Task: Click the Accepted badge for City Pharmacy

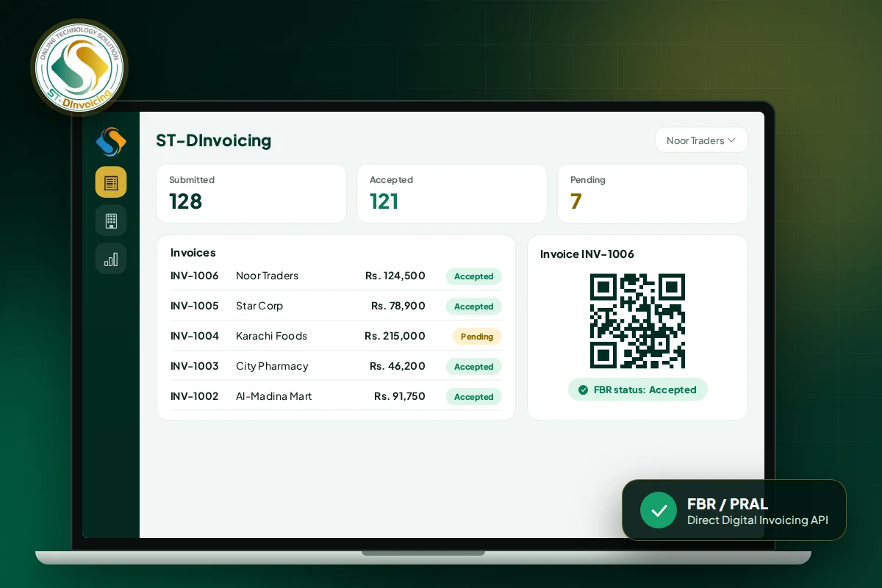Action: click(x=473, y=367)
